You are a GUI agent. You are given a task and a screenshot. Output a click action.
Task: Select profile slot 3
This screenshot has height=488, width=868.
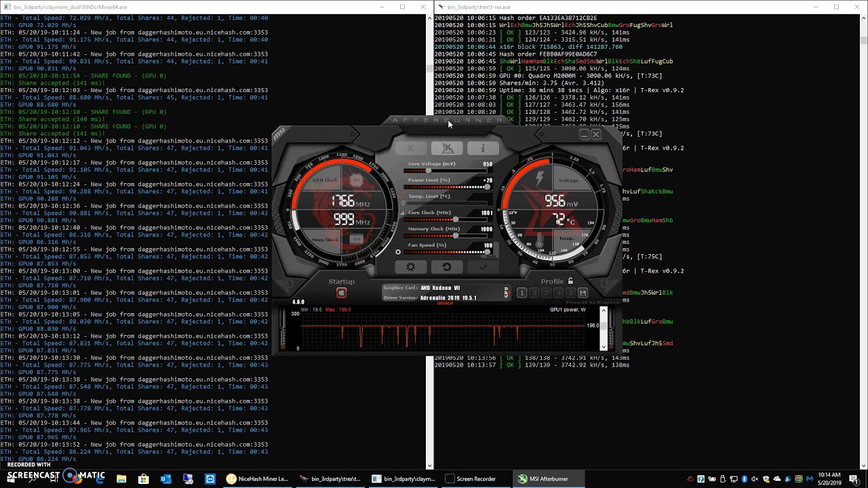(x=546, y=293)
